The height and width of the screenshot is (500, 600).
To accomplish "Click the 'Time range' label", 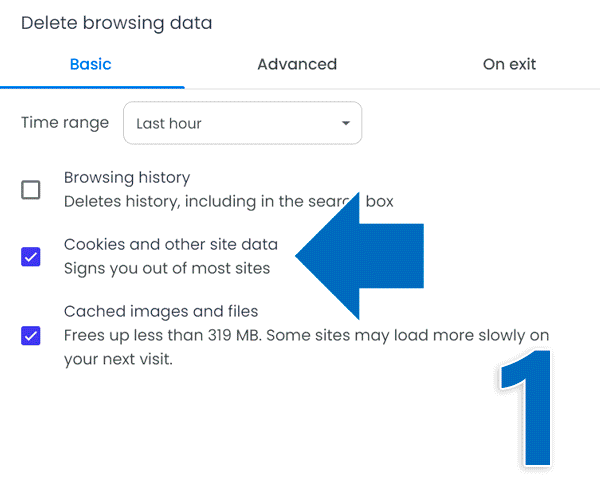I will click(x=65, y=123).
